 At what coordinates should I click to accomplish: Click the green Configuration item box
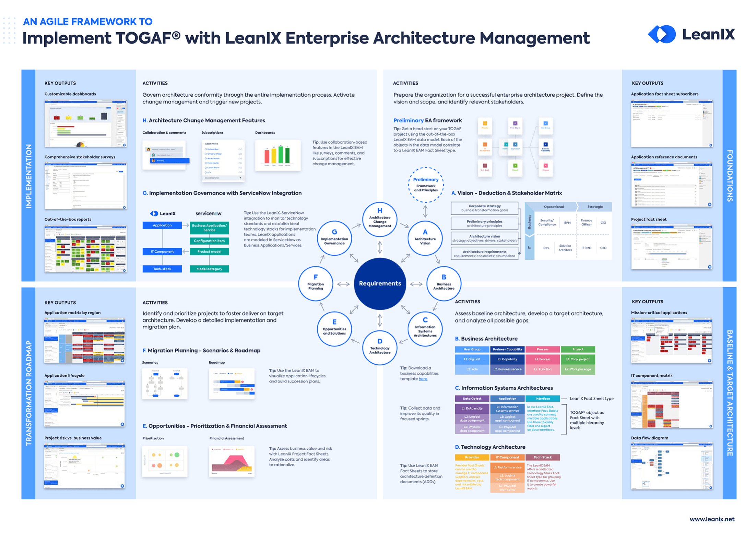(x=209, y=241)
